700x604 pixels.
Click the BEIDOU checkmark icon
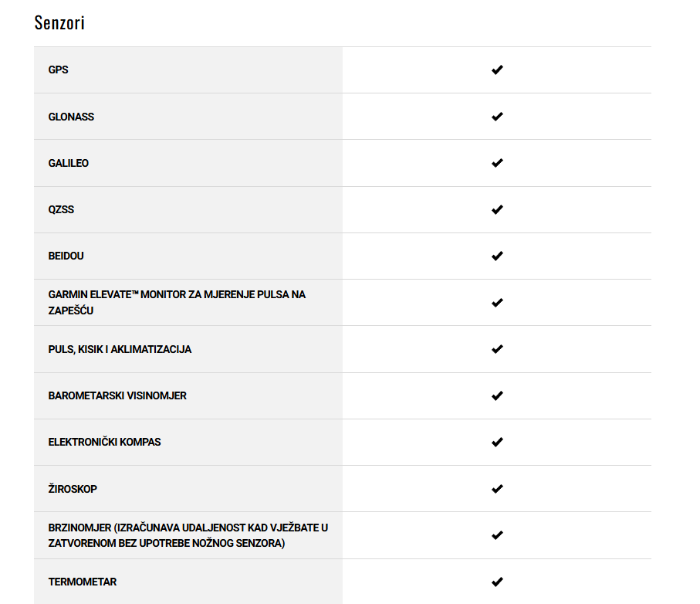pyautogui.click(x=497, y=256)
